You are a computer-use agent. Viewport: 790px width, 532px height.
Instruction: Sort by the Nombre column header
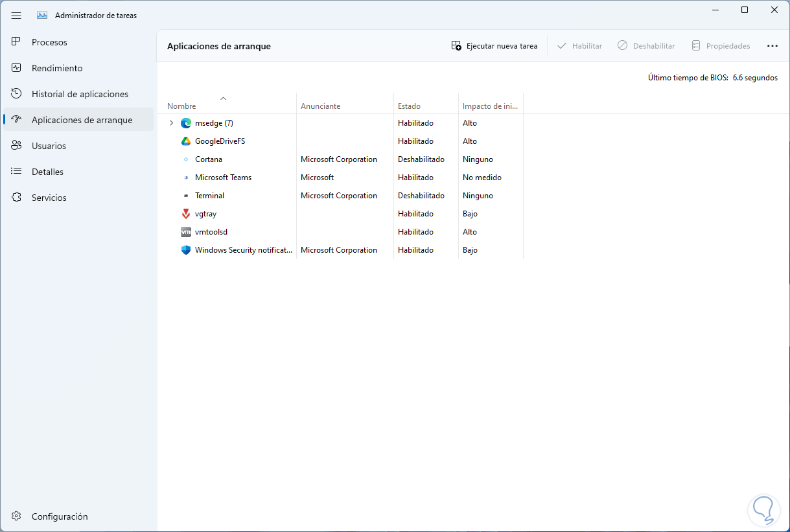[x=181, y=106]
